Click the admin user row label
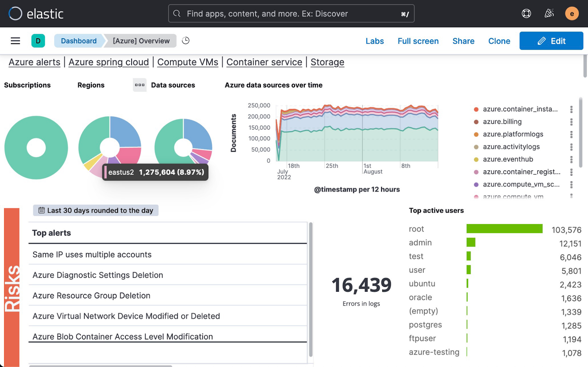 420,242
